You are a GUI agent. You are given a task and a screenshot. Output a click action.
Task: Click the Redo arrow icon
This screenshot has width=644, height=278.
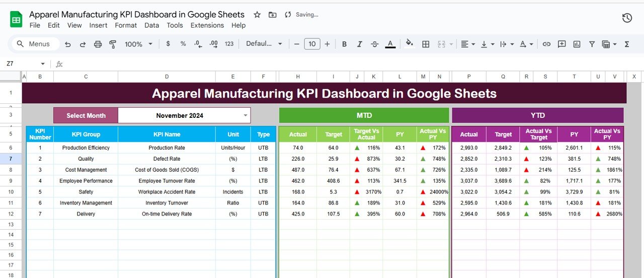point(83,44)
